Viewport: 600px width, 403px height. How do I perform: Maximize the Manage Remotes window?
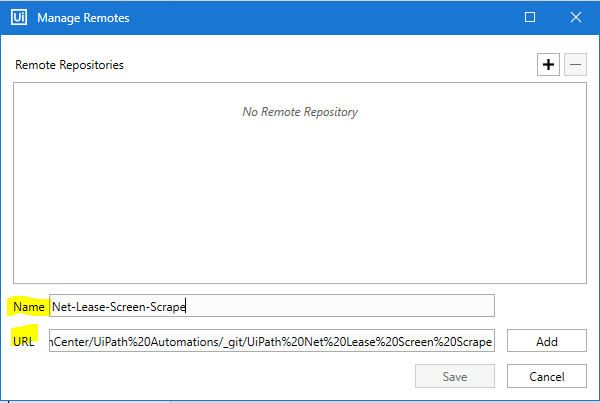pyautogui.click(x=530, y=17)
